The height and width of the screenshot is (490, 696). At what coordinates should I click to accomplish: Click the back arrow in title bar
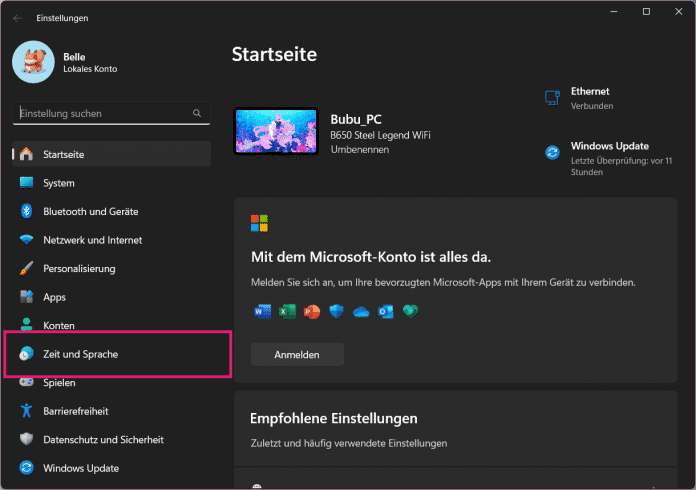(18, 18)
